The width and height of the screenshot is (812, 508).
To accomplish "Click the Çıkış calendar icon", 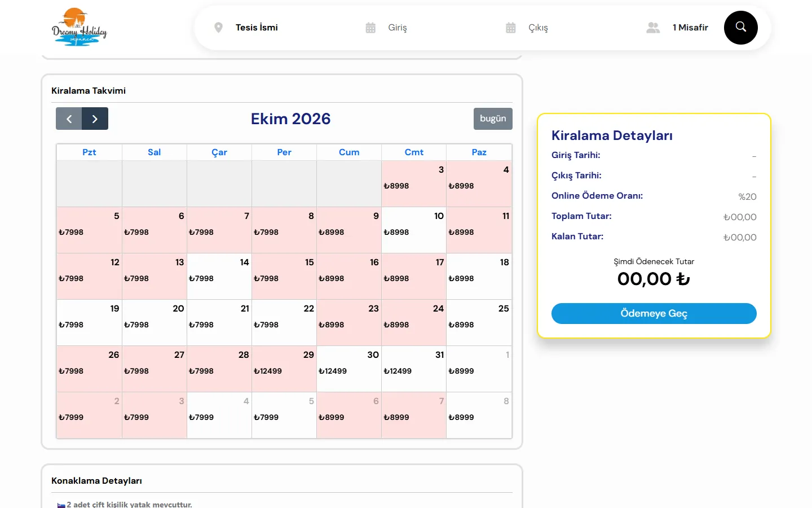I will pos(511,28).
